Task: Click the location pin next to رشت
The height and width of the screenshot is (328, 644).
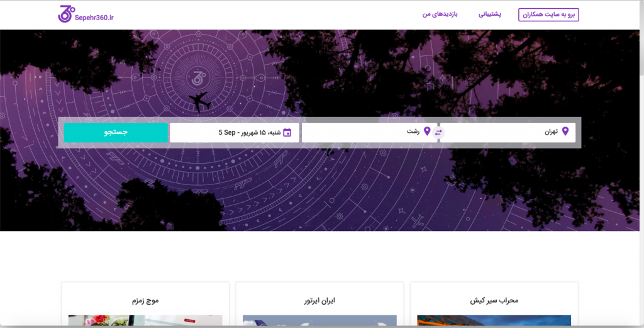Action: click(427, 132)
